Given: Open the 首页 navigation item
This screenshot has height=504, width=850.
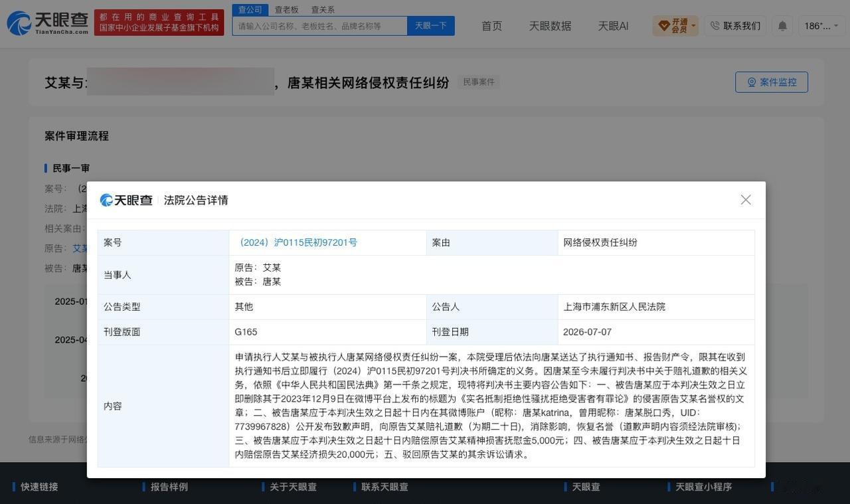Looking at the screenshot, I should click(492, 26).
